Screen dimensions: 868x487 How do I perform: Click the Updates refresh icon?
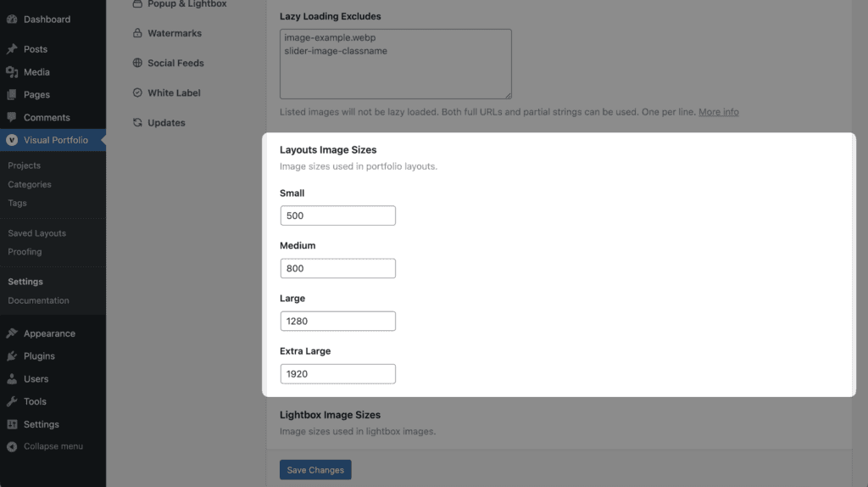click(137, 122)
